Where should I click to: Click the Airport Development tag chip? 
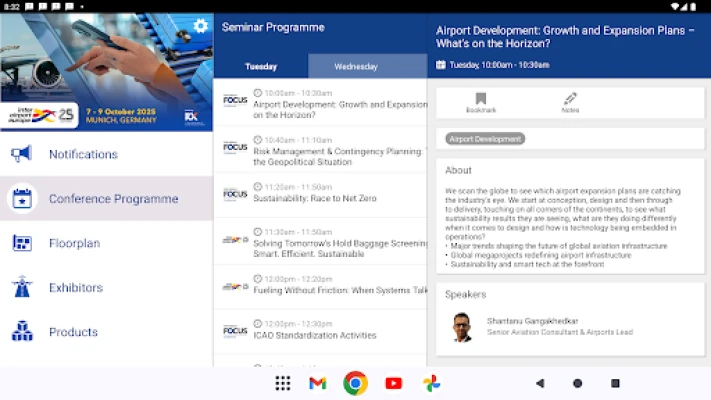[485, 139]
